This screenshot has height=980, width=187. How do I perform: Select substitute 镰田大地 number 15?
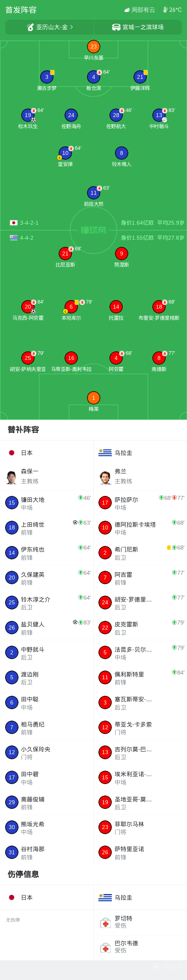[47, 503]
